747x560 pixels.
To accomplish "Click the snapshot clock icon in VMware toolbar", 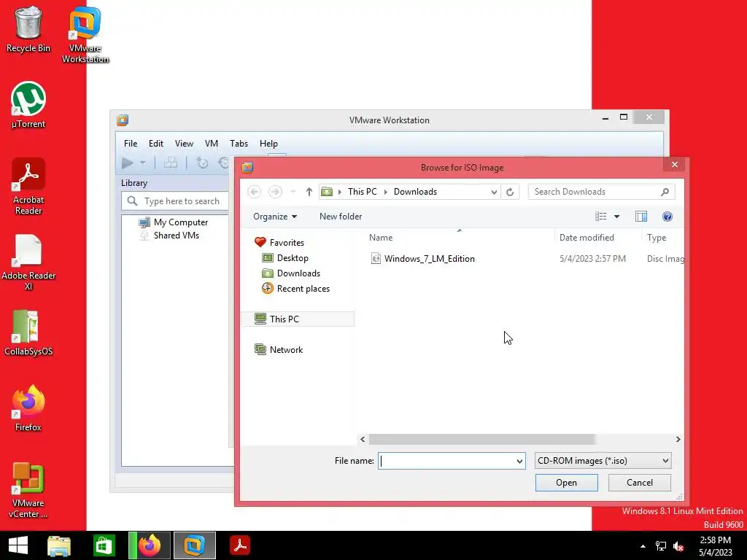I will [202, 163].
